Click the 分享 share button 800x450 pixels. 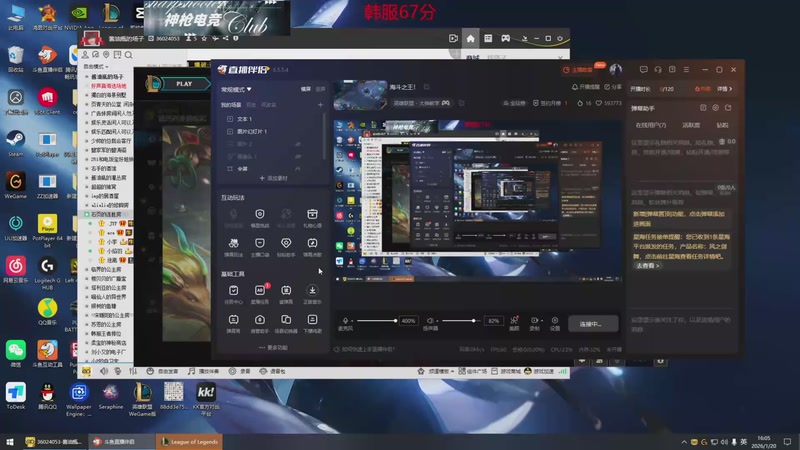tap(613, 87)
